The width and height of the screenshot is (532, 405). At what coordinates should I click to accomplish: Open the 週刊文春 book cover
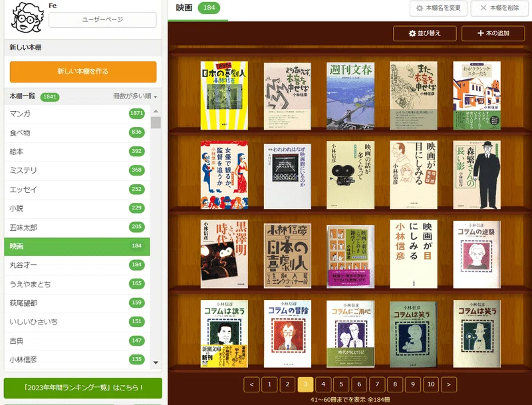pyautogui.click(x=350, y=96)
